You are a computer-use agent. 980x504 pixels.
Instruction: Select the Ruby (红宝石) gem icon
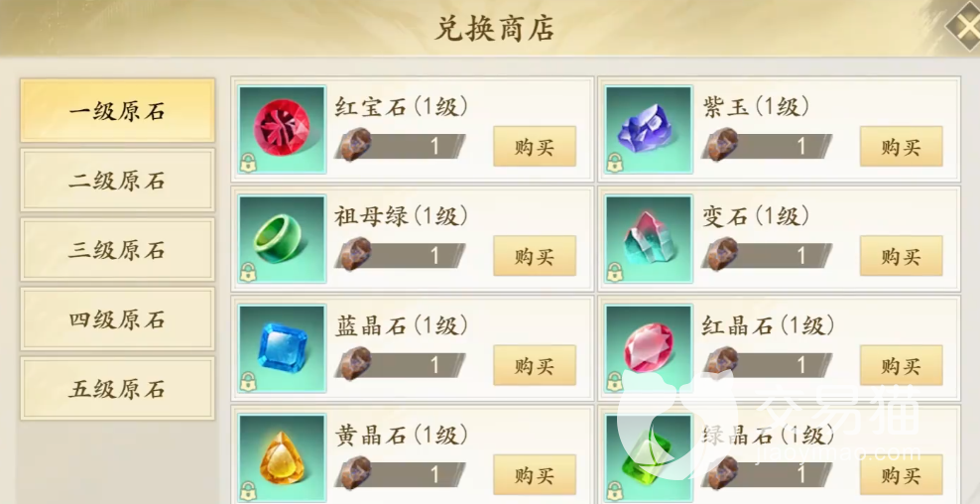coord(282,129)
